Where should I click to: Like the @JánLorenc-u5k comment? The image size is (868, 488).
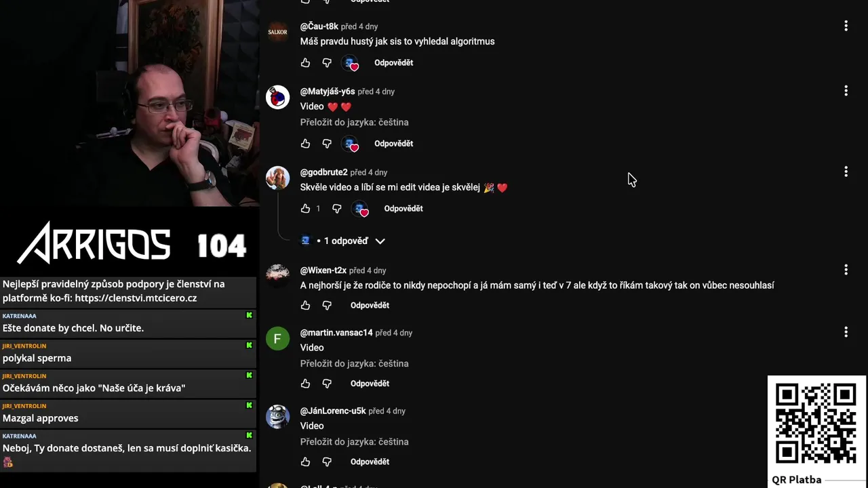click(x=305, y=462)
